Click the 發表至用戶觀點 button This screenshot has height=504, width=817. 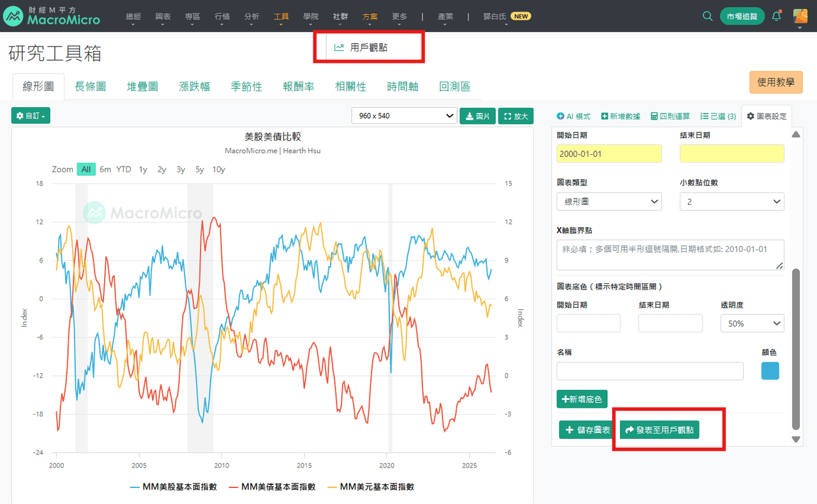coord(660,430)
